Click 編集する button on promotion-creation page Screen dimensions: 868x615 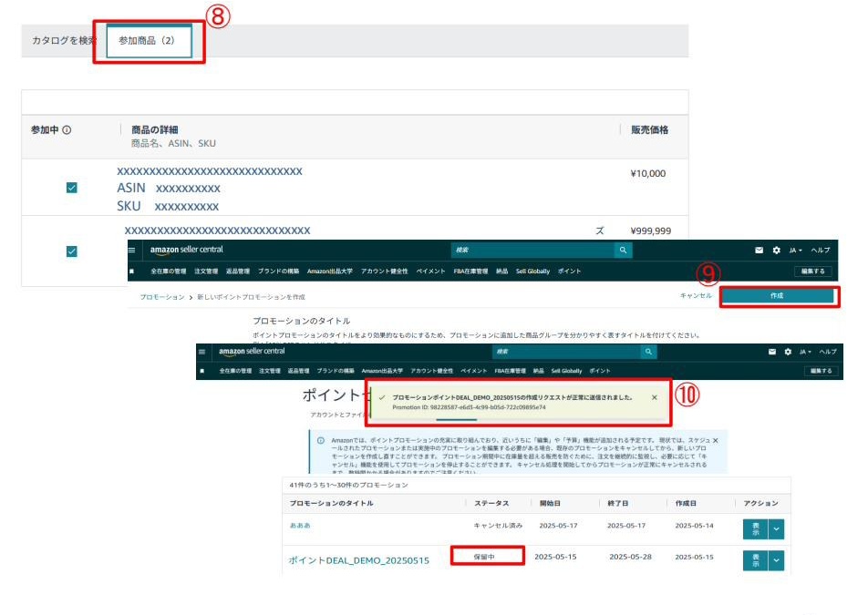[x=812, y=271]
